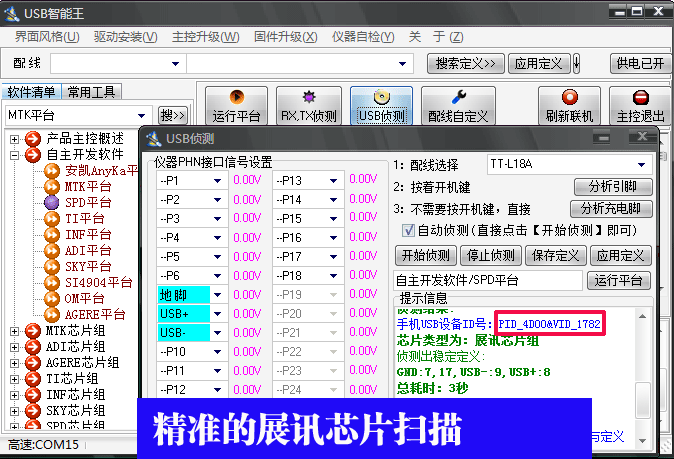Select the TI平台 tree item
Viewport: 674px width, 459px height.
[x=84, y=218]
